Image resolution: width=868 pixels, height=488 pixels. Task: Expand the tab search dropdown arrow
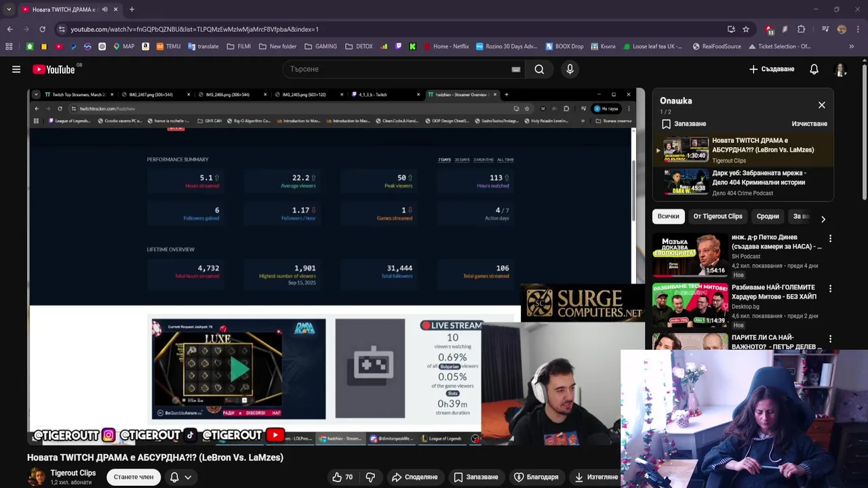coord(9,9)
